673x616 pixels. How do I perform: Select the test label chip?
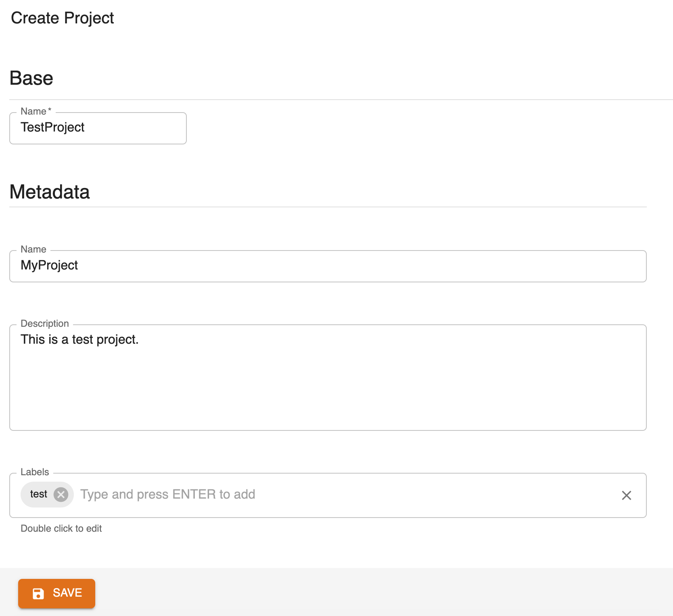[x=39, y=494]
